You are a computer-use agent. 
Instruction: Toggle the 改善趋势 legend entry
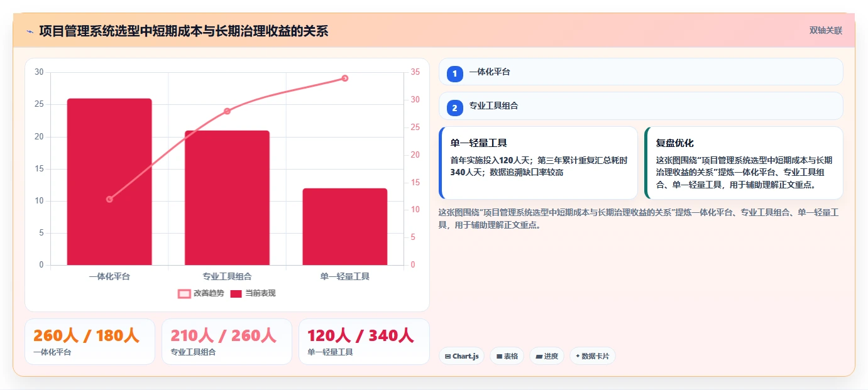pos(201,293)
